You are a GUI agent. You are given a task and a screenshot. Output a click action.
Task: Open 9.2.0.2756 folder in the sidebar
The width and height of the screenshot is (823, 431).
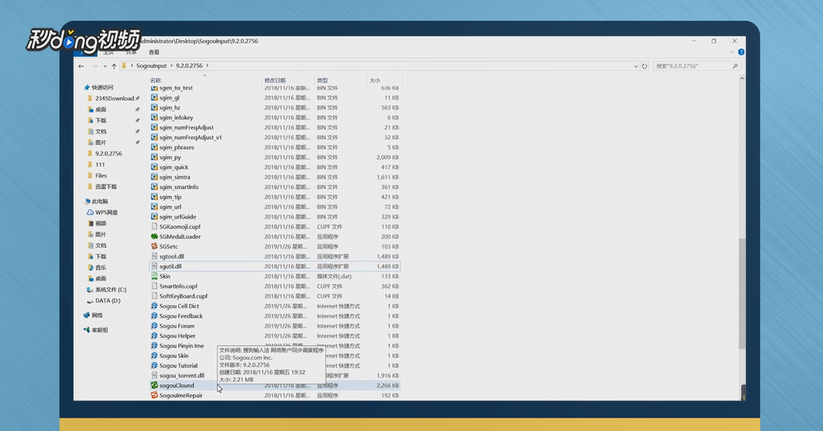click(104, 154)
